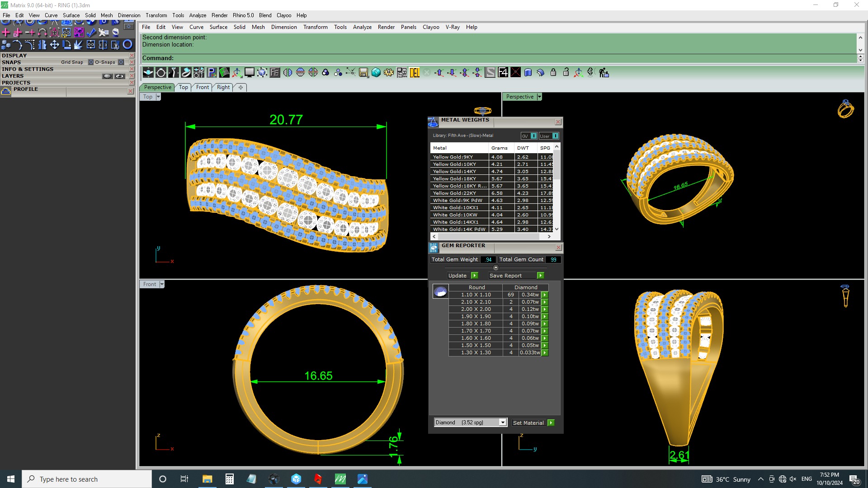Close the Gem Reporter panel
Screen dimensions: 868x488
[558, 248]
